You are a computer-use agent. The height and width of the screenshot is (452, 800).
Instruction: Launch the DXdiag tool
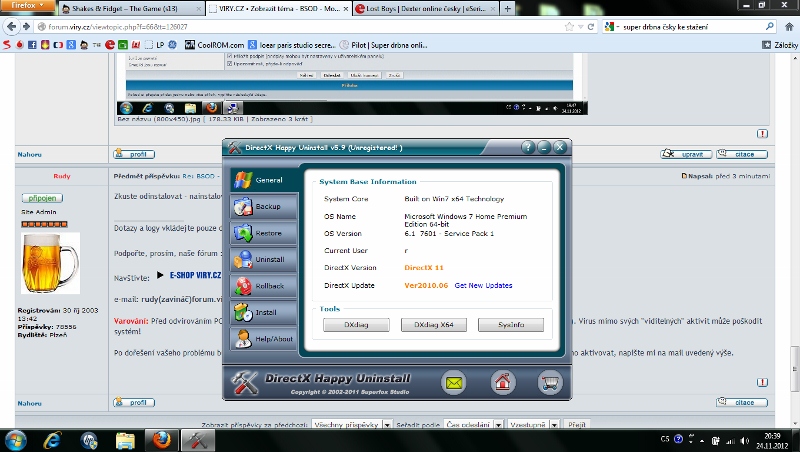[x=356, y=324]
